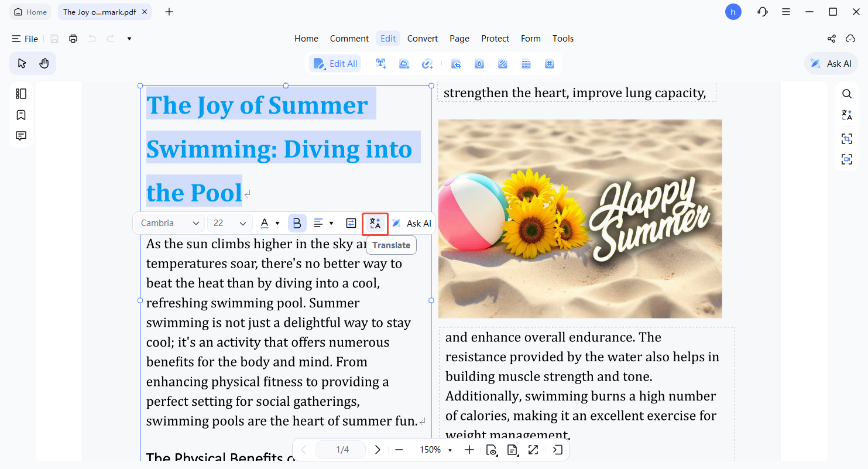
Task: Click Translate icon in floating text toolbar
Action: pyautogui.click(x=375, y=223)
